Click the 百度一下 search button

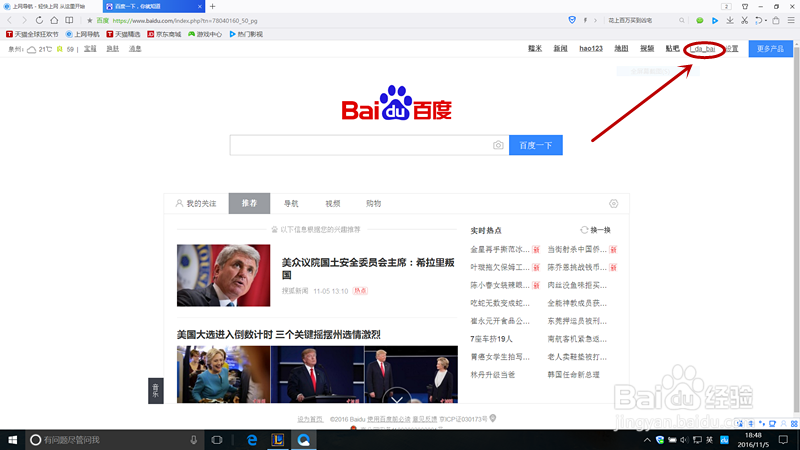tap(536, 145)
